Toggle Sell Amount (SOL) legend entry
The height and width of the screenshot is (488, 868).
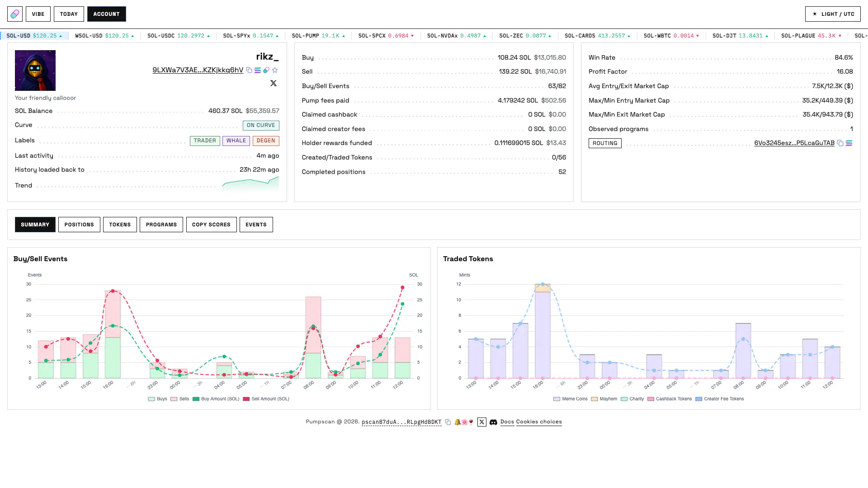[266, 399]
